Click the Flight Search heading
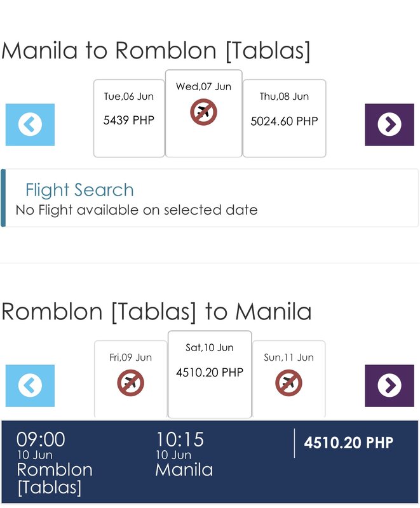Viewport: 420px width, 508px height. 79,190
